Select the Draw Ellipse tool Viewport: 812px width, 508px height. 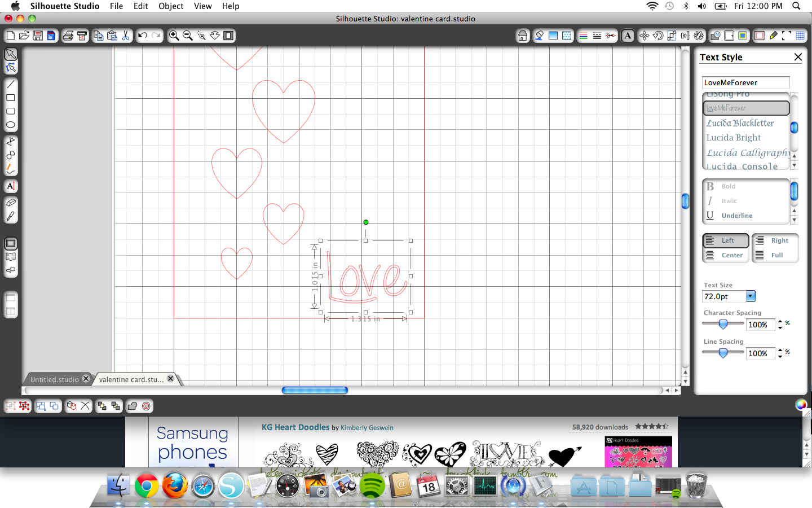(x=11, y=125)
